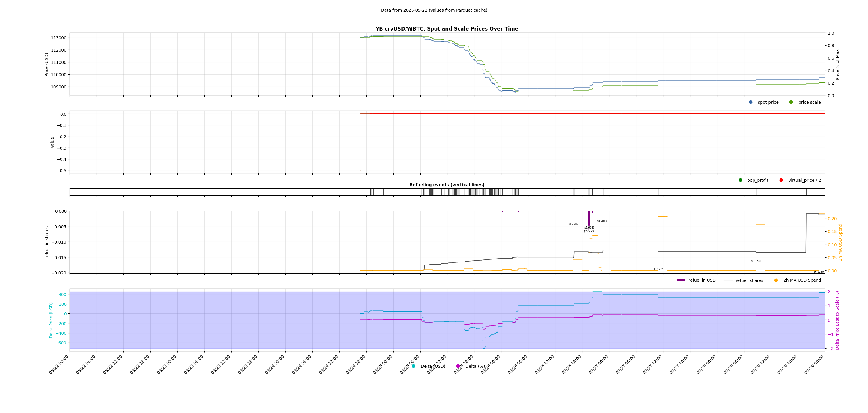Click the Refueling events subplot title
This screenshot has width=868, height=413.
(x=447, y=185)
